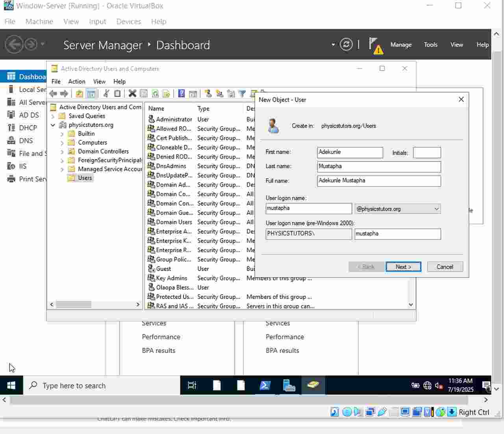Open Server Manager navigation history dropdown arrow
Screen dimensions: 504x434
pyautogui.click(x=43, y=44)
